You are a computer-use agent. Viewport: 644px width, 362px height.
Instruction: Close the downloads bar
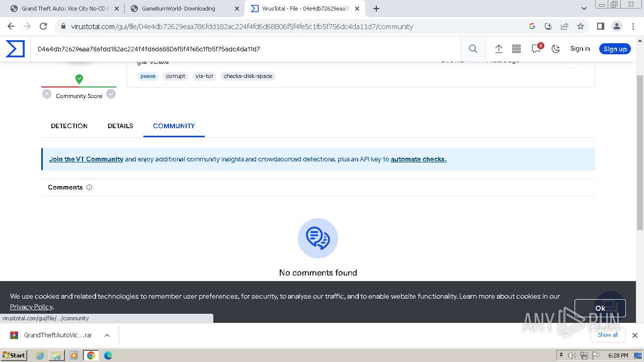(x=635, y=335)
